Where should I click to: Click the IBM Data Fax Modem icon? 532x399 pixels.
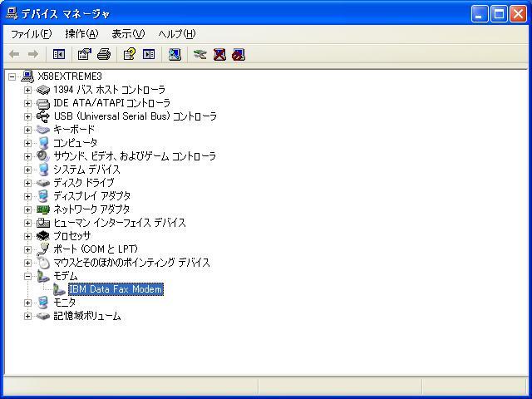59,289
